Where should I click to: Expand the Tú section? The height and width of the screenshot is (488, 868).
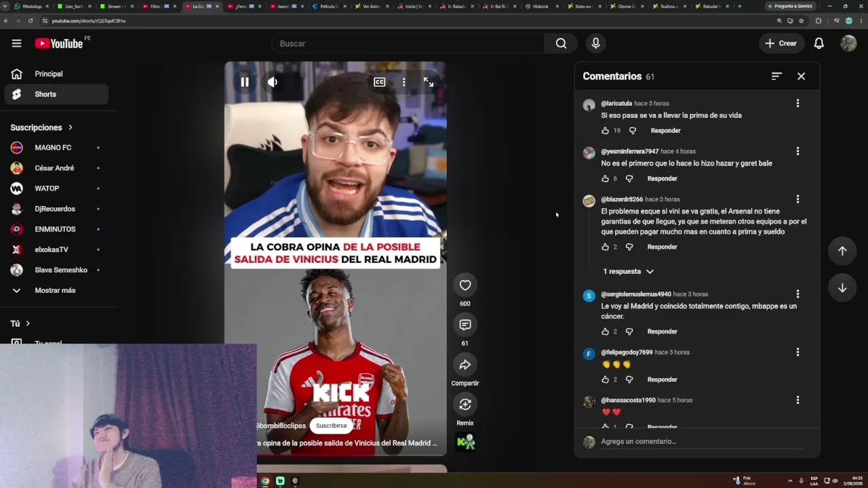click(20, 324)
